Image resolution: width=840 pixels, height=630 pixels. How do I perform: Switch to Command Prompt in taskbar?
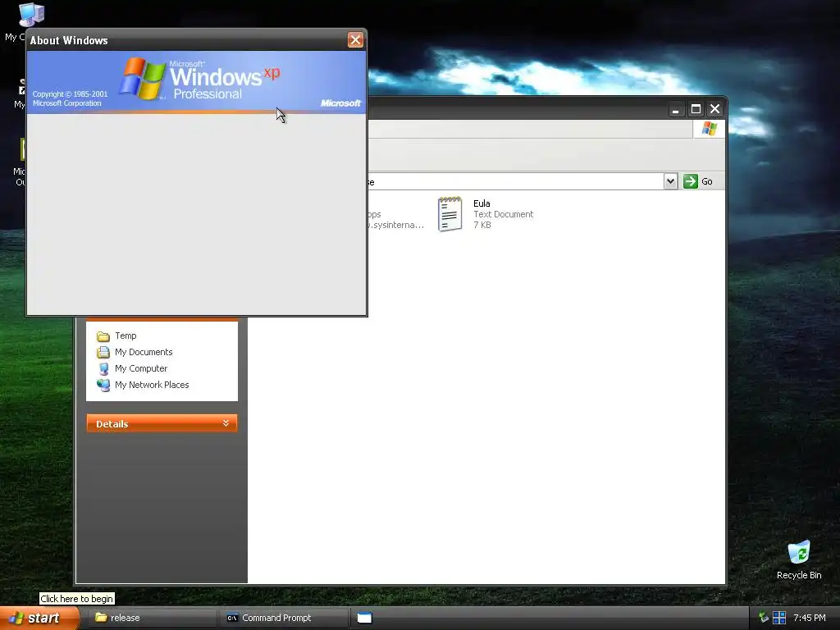coord(284,618)
